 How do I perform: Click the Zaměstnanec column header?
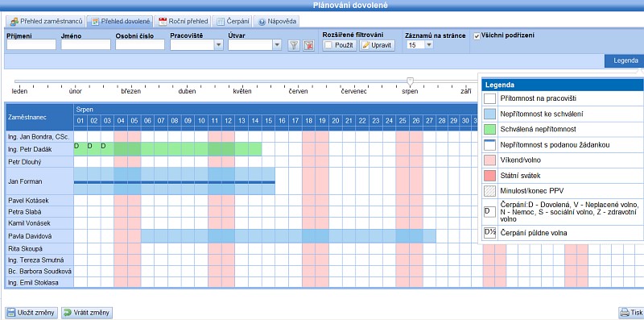(x=39, y=117)
